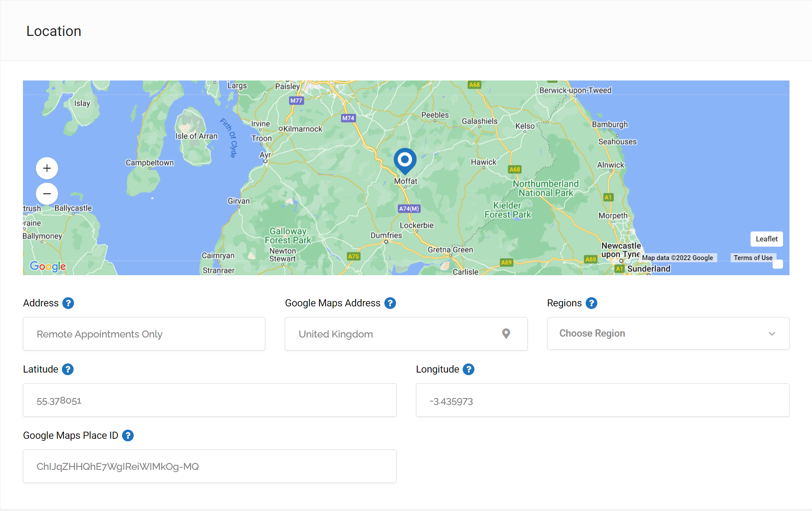This screenshot has width=812, height=511.
Task: Open the Leaflet attribution link
Action: pyautogui.click(x=766, y=239)
